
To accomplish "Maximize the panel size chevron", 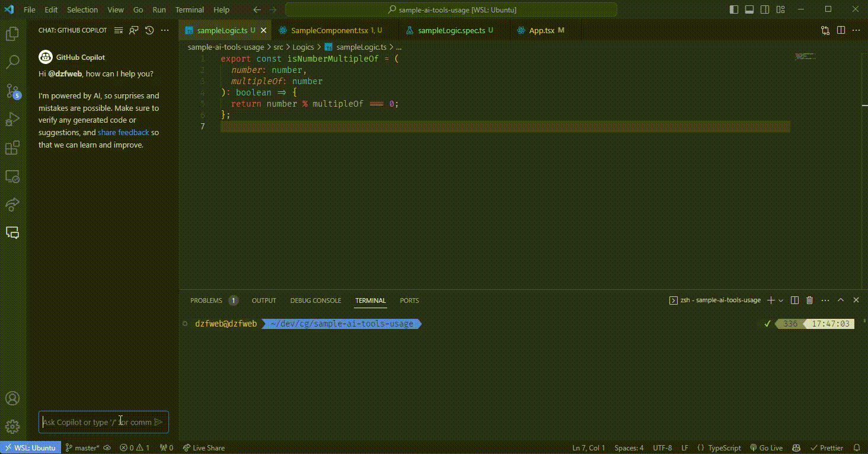I will pyautogui.click(x=841, y=300).
